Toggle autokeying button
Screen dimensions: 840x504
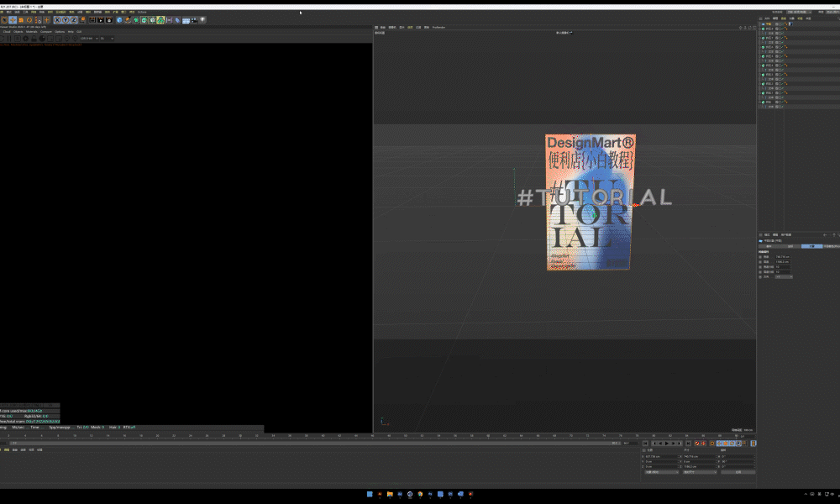(703, 444)
